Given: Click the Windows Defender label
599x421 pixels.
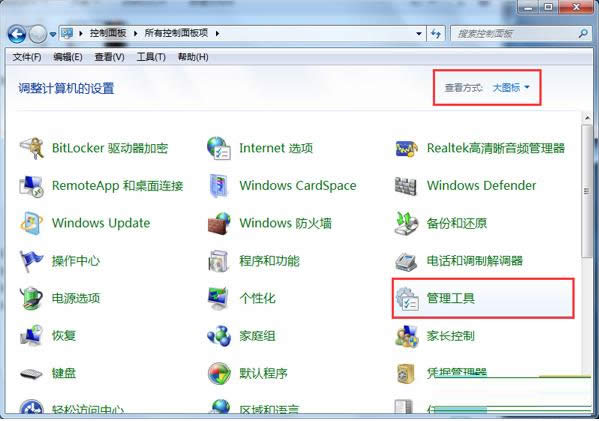Looking at the screenshot, I should [x=481, y=186].
